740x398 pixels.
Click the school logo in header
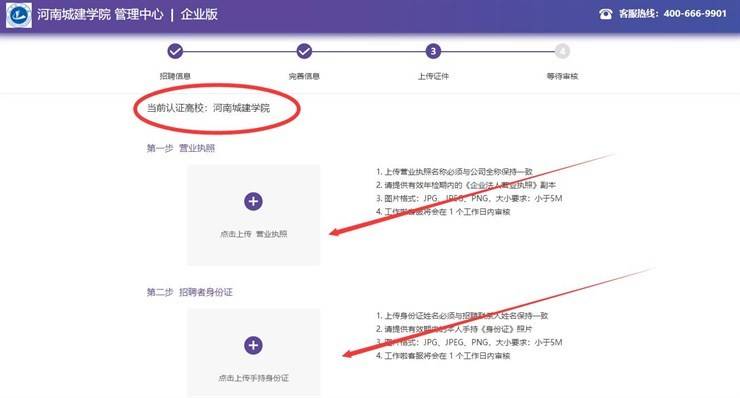[19, 15]
